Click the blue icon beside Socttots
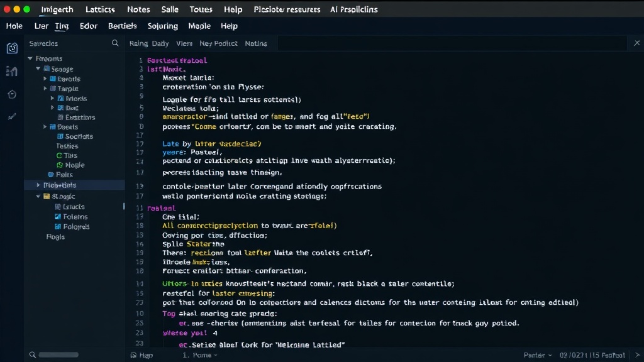The height and width of the screenshot is (362, 644). pyautogui.click(x=60, y=136)
